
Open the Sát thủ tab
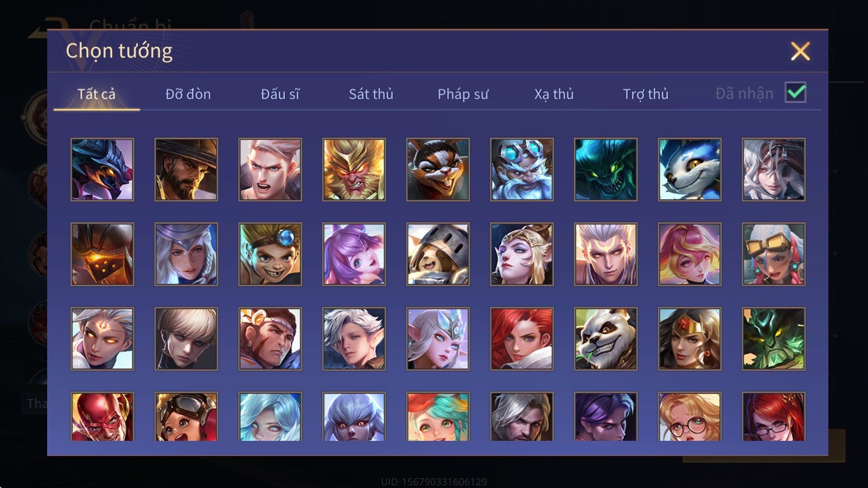tap(371, 94)
